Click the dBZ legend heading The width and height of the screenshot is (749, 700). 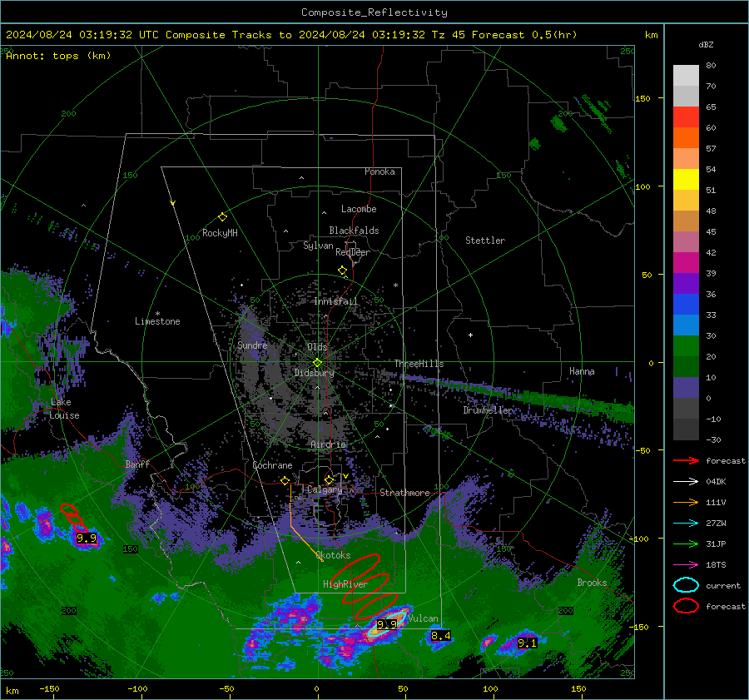point(706,45)
